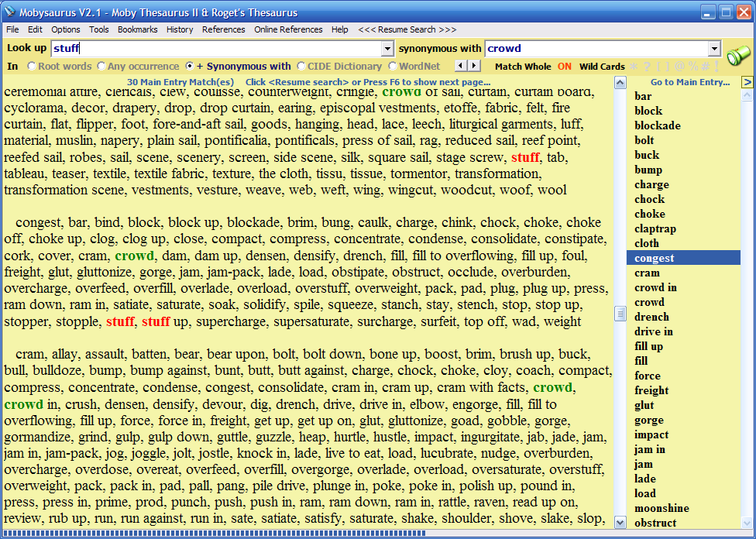Viewport: 756px width, 539px height.
Task: Open the References menu
Action: [x=223, y=29]
